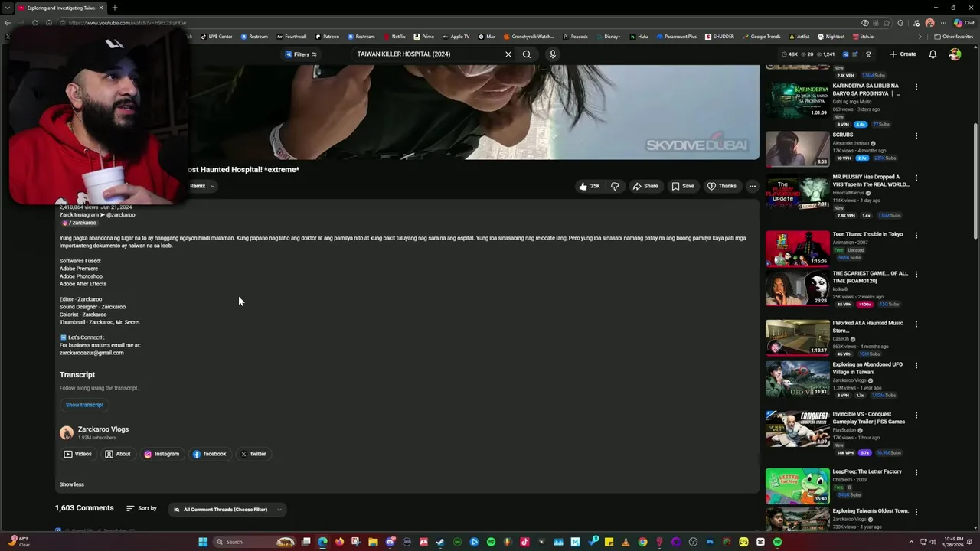This screenshot has width=980, height=551.
Task: Send Thanks to the creator
Action: tap(722, 186)
